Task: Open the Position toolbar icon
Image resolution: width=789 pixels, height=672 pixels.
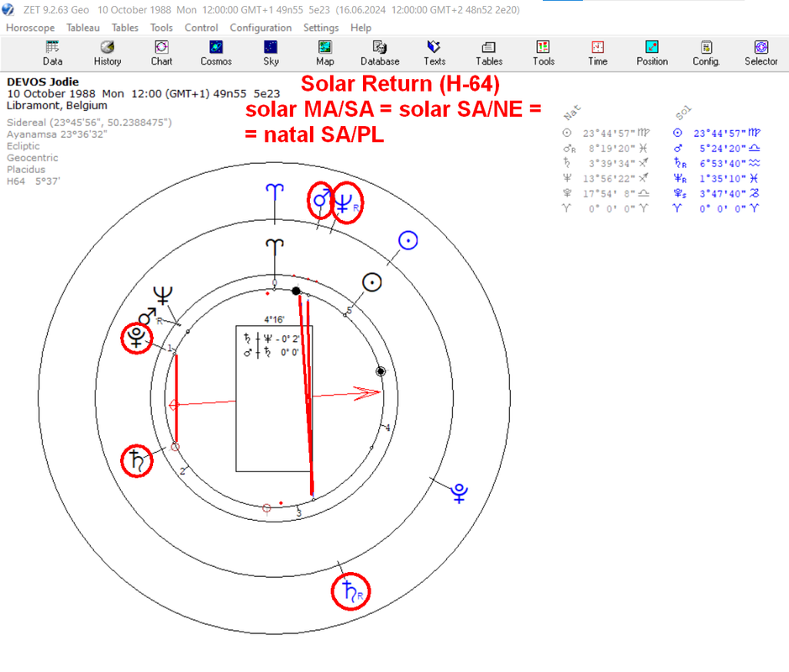Action: (652, 53)
